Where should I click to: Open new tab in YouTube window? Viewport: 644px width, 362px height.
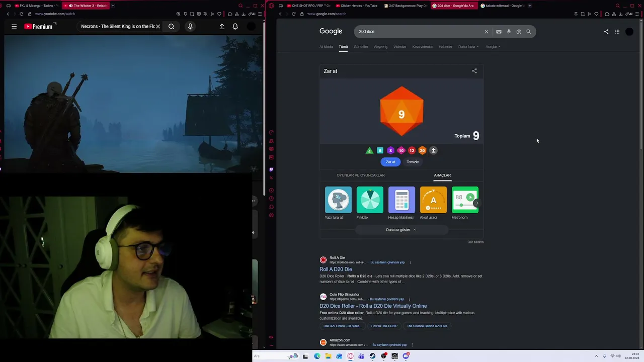[113, 6]
